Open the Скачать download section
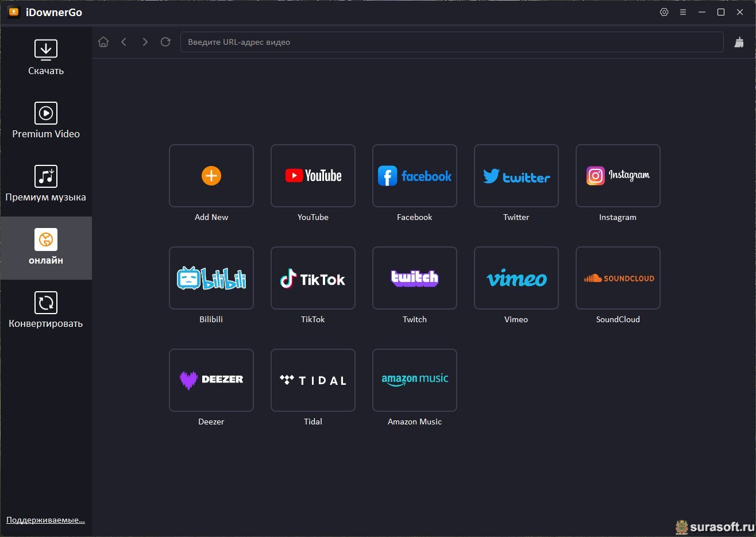Viewport: 756px width, 537px height. pyautogui.click(x=46, y=57)
